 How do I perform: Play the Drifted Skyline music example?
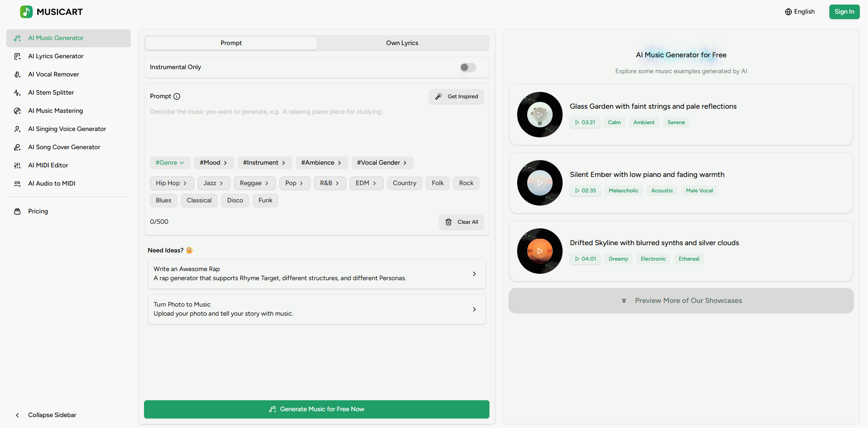(x=539, y=251)
